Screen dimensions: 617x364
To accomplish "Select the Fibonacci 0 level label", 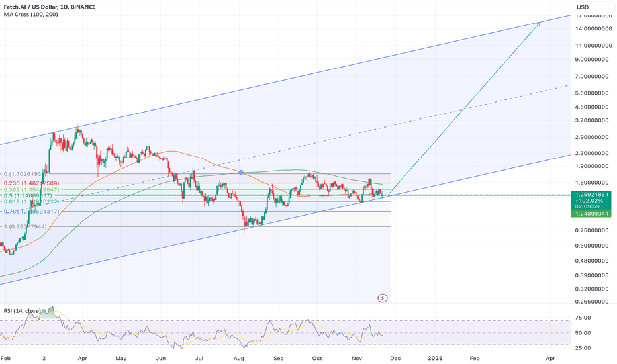I will point(25,173).
